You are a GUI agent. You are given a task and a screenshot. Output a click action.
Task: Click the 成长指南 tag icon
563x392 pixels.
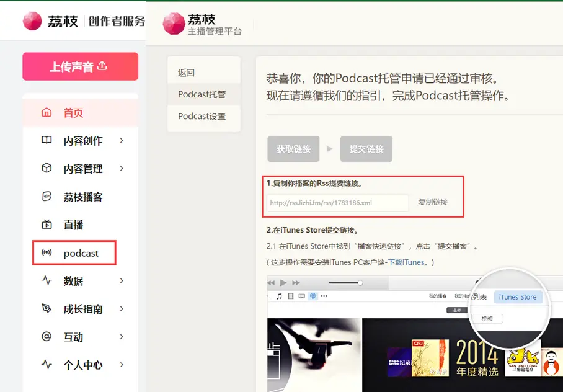[47, 308]
